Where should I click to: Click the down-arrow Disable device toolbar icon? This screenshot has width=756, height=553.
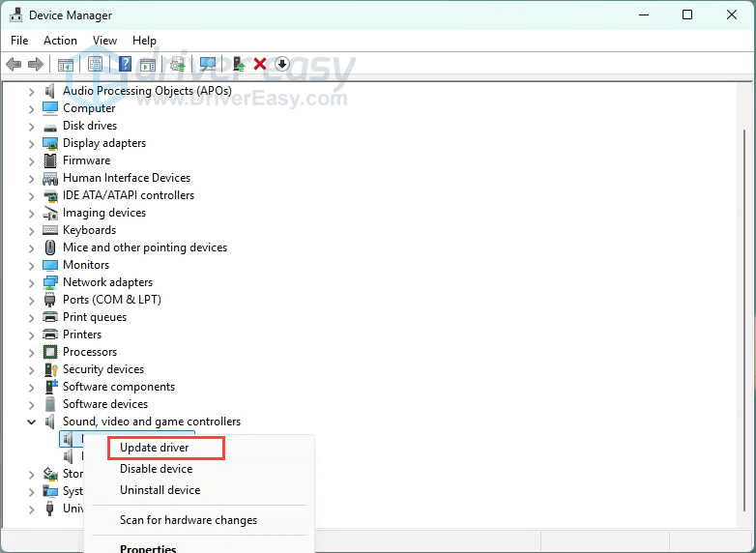(282, 64)
